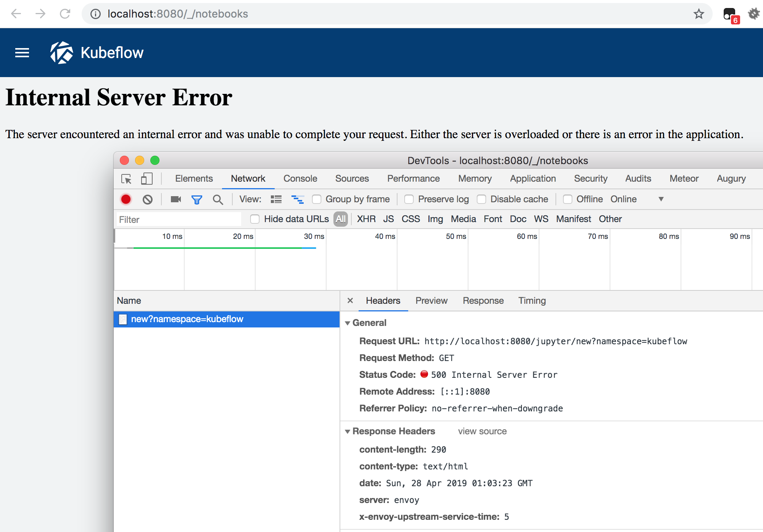Select the inspect element cursor tool
Screen dimensions: 763x532
pyautogui.click(x=126, y=179)
